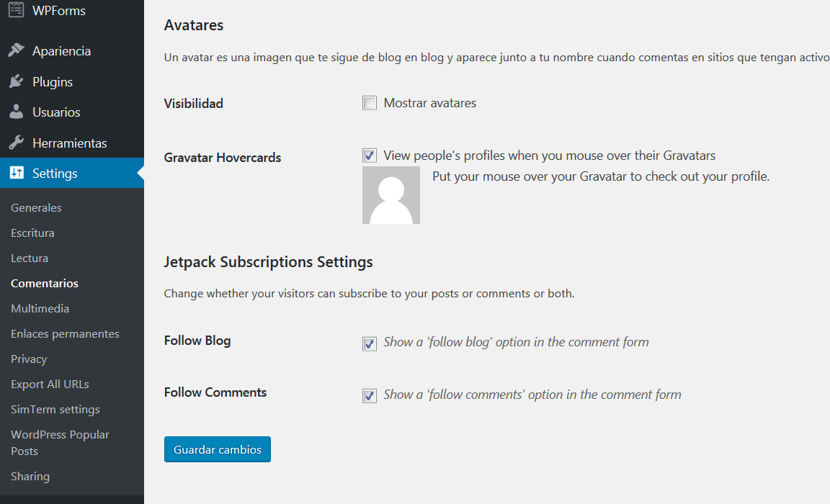Image resolution: width=830 pixels, height=504 pixels.
Task: Open the Escritura settings page
Action: 32,233
